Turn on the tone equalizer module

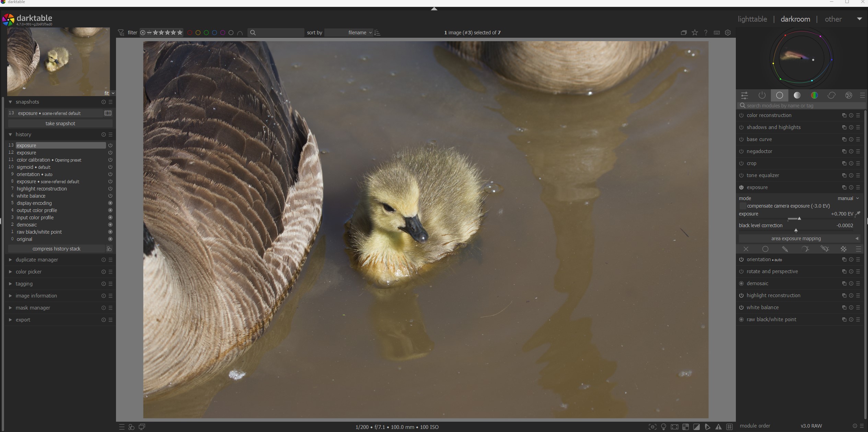pos(741,175)
